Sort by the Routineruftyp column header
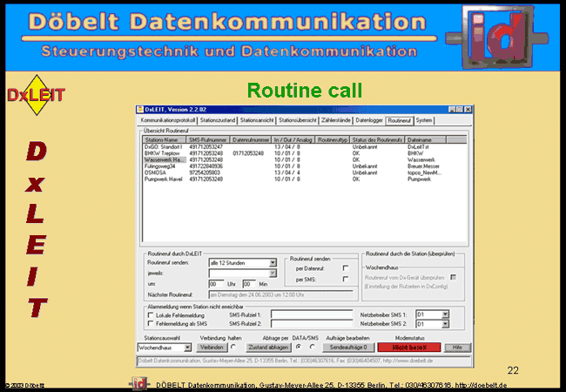The image size is (566, 392). click(x=333, y=139)
